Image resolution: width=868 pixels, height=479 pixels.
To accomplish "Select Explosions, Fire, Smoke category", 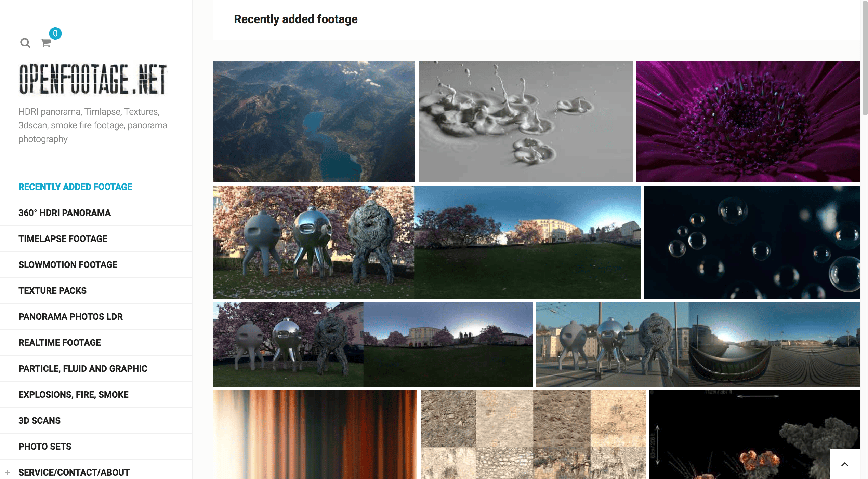I will point(74,395).
